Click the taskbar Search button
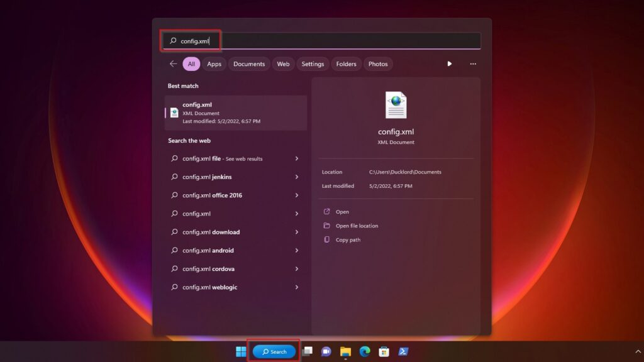This screenshot has height=362, width=644. (x=274, y=351)
